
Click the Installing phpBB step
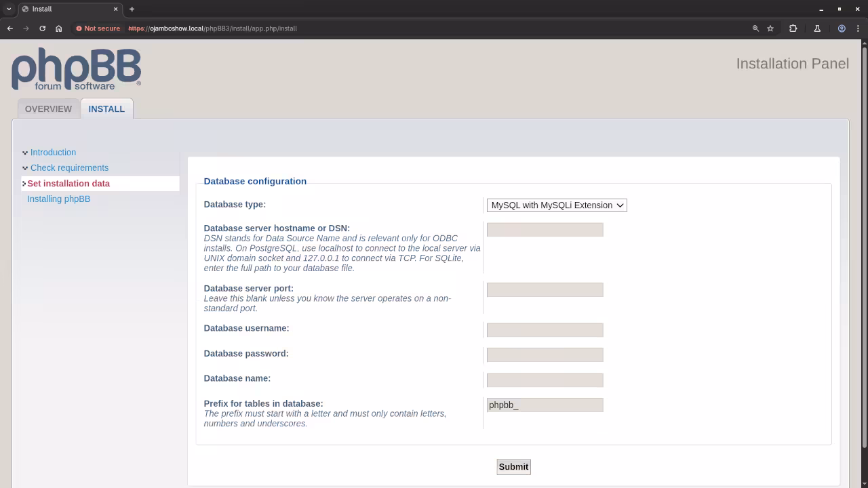click(58, 199)
